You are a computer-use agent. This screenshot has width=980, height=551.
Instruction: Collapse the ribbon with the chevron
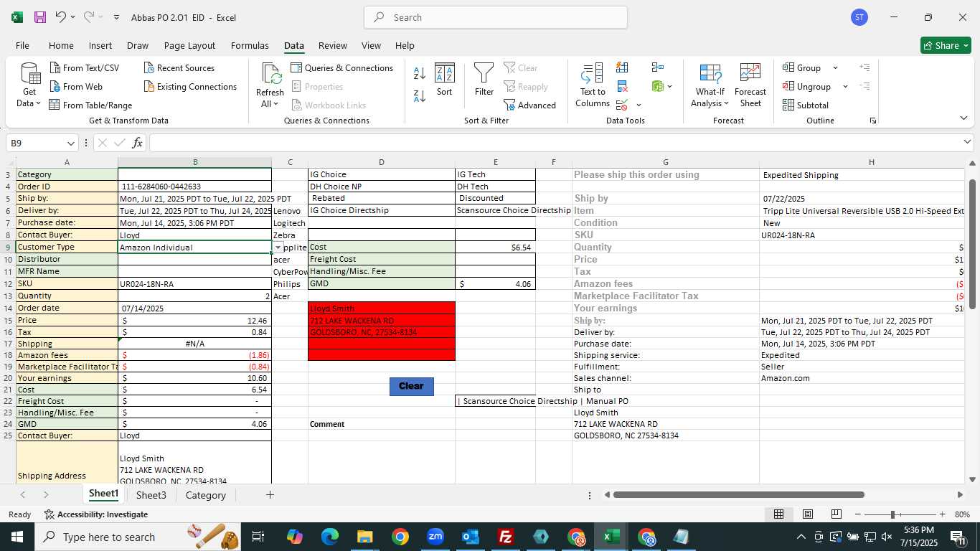tap(963, 118)
